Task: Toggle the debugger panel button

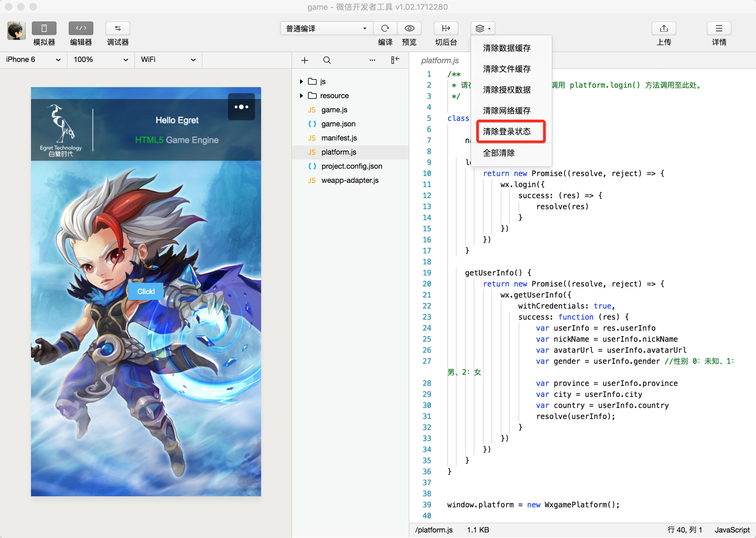Action: (x=118, y=29)
